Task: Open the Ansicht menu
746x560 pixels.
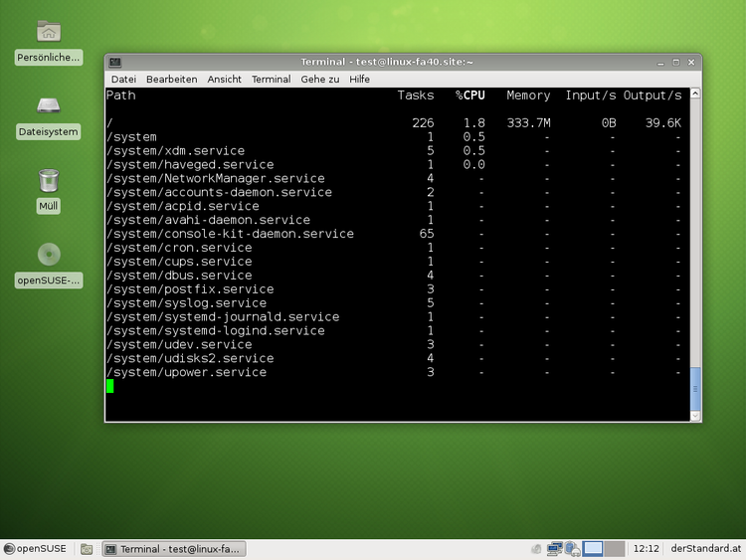Action: pos(224,80)
